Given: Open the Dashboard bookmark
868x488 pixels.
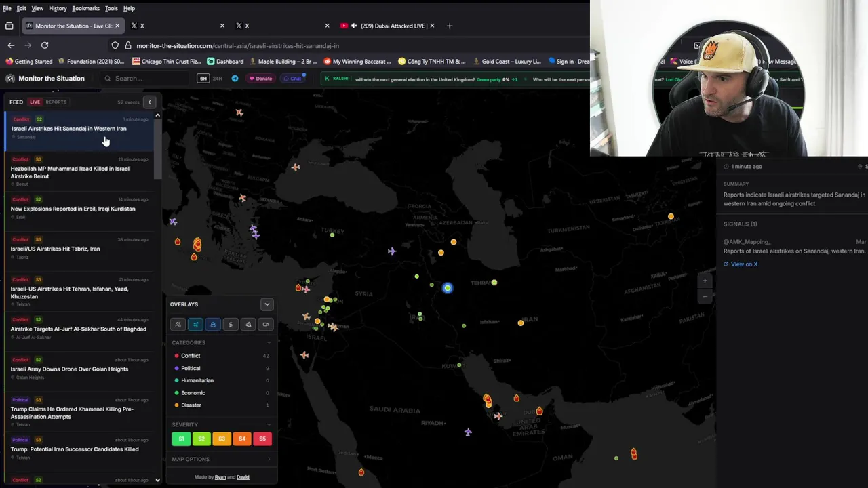Looking at the screenshot, I should pos(225,62).
